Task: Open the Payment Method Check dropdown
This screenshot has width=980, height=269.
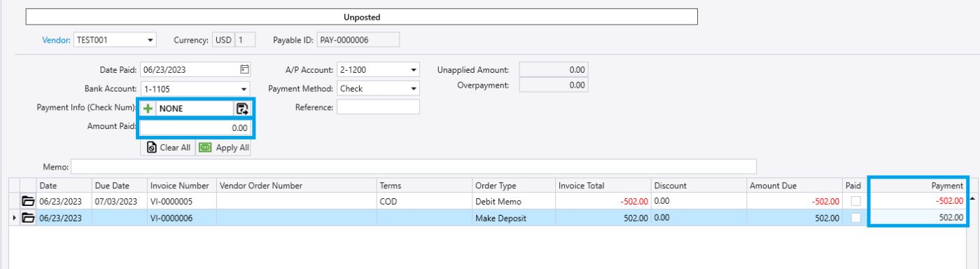Action: coord(413,89)
